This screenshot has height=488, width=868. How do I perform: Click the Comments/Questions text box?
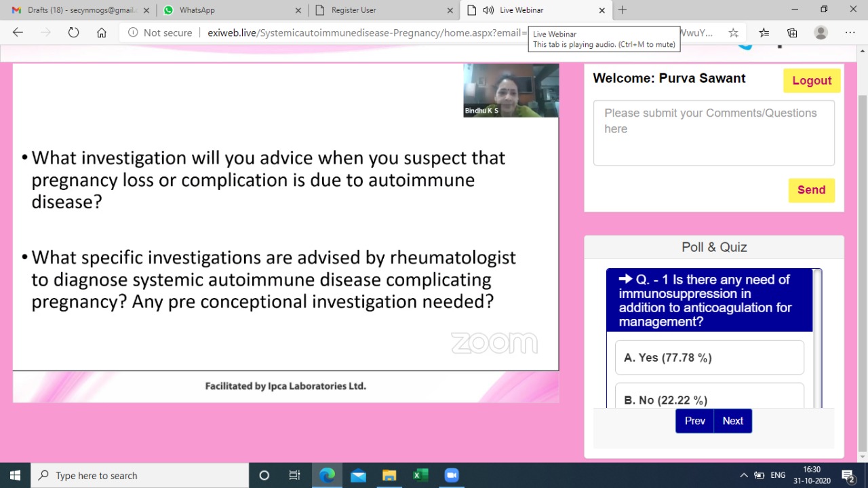[x=713, y=133]
